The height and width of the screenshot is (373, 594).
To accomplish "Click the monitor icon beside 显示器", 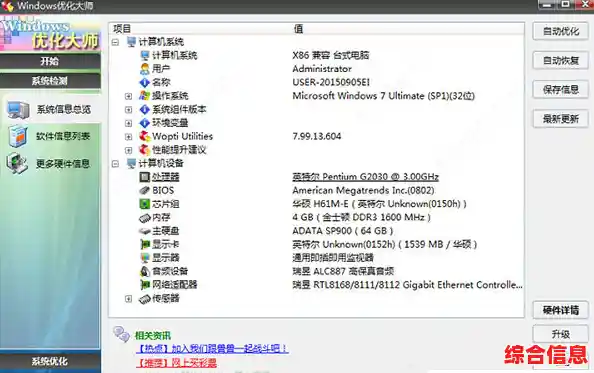I will tap(144, 258).
